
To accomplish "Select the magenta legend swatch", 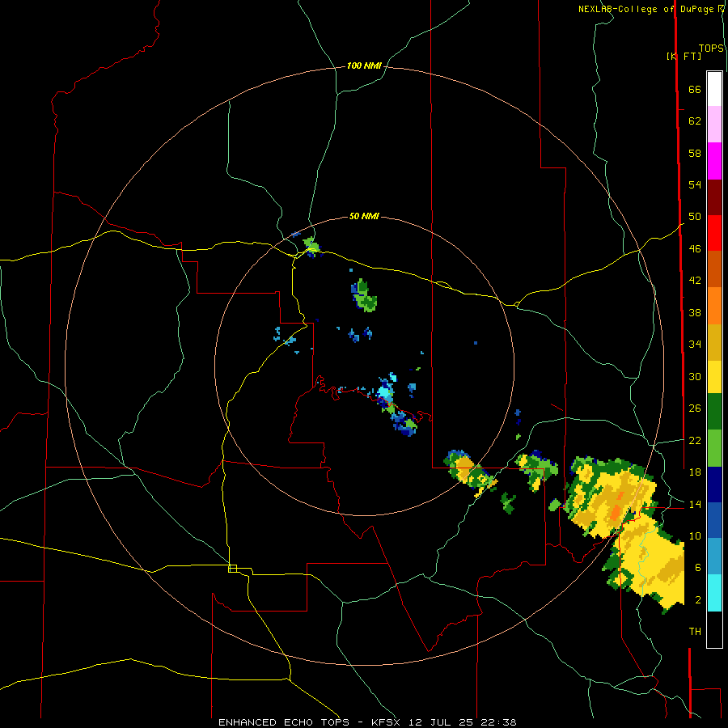I will (714, 161).
